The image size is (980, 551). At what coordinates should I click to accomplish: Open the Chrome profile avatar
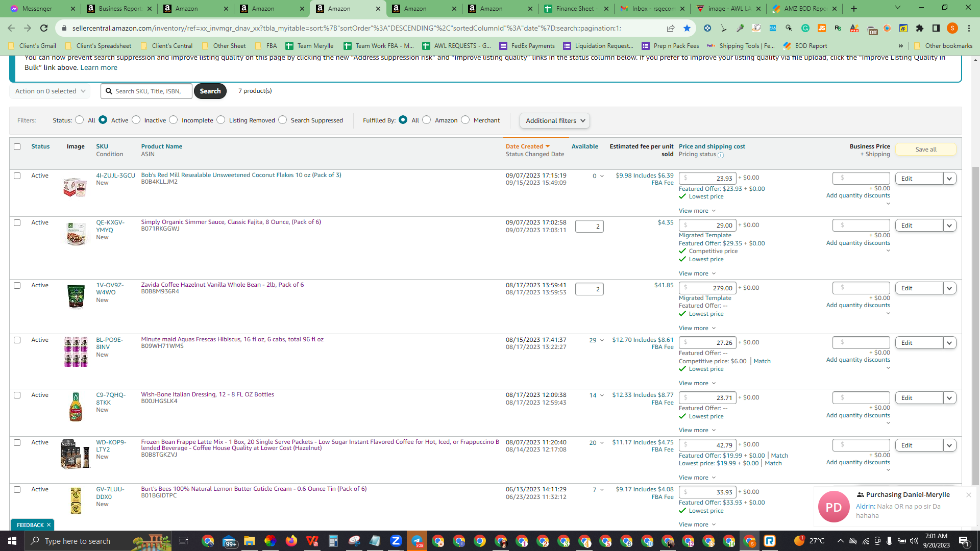[x=952, y=28]
